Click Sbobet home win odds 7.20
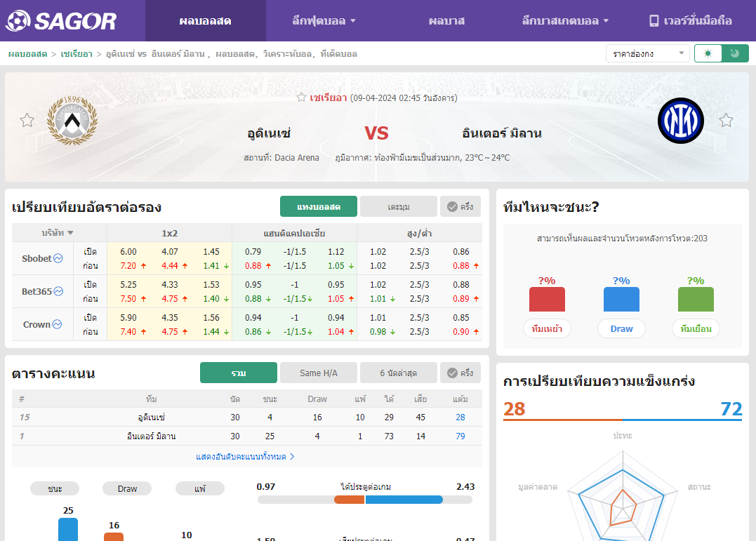This screenshot has height=541, width=756. [x=128, y=266]
